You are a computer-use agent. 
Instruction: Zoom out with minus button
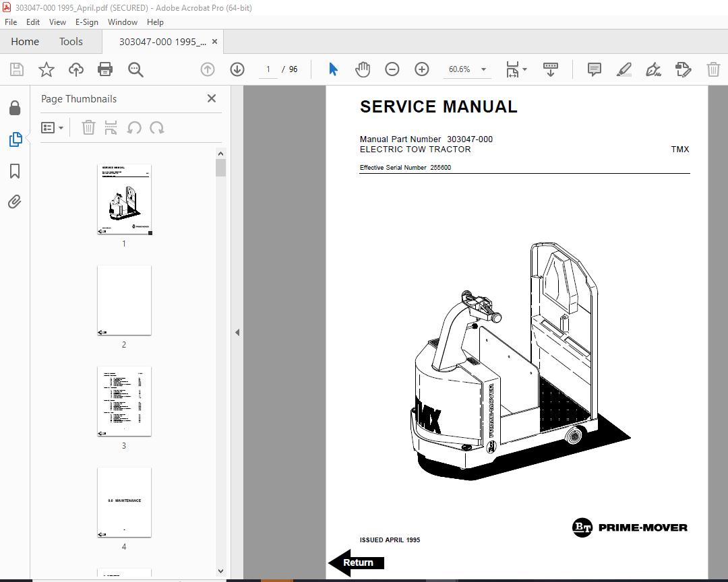pos(392,69)
